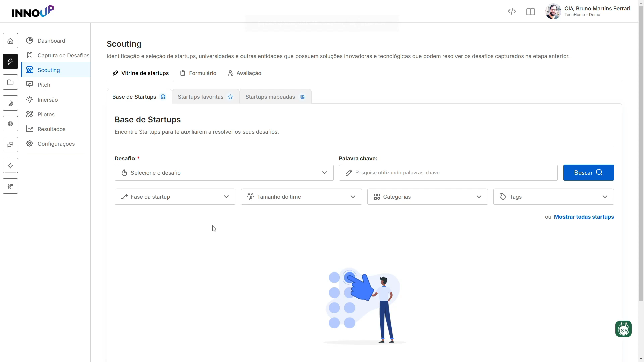The width and height of the screenshot is (644, 362).
Task: Expand the Tags dropdown
Action: pos(553,197)
